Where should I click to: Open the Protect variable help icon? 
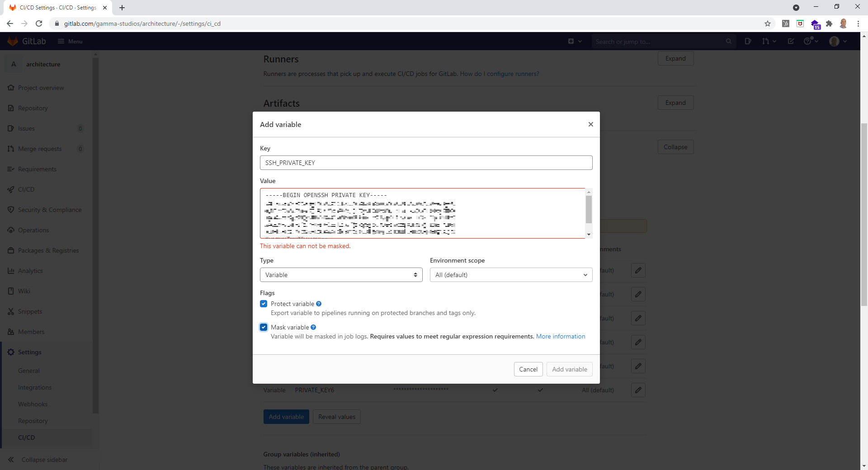tap(319, 304)
